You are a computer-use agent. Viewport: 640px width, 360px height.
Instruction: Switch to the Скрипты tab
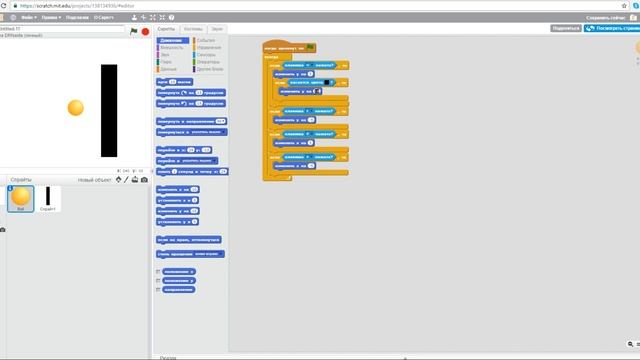166,29
